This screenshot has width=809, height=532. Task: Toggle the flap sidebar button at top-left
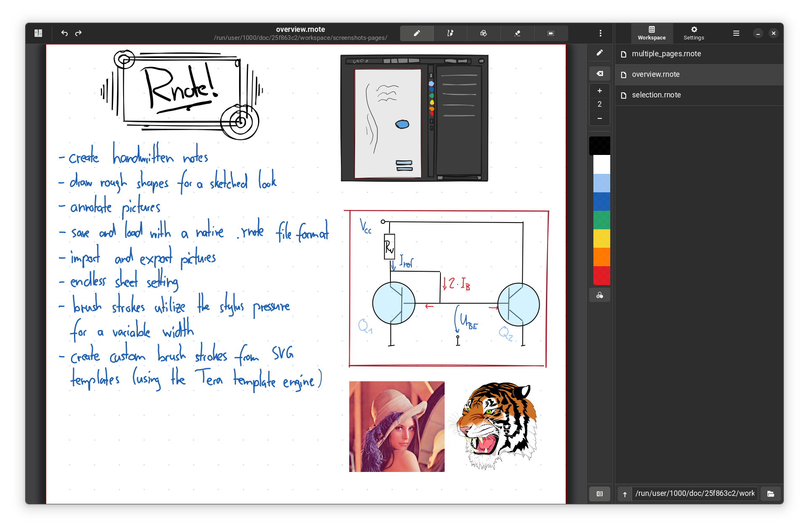coord(38,33)
